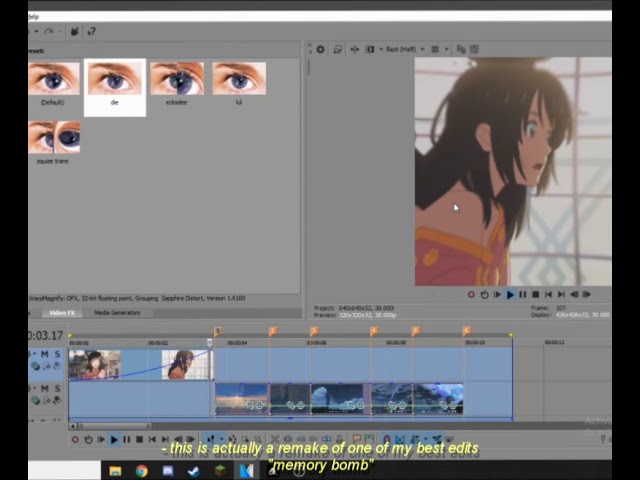Viewport: 640px width, 480px height.
Task: Solo the top video track (S)
Action: 58,354
